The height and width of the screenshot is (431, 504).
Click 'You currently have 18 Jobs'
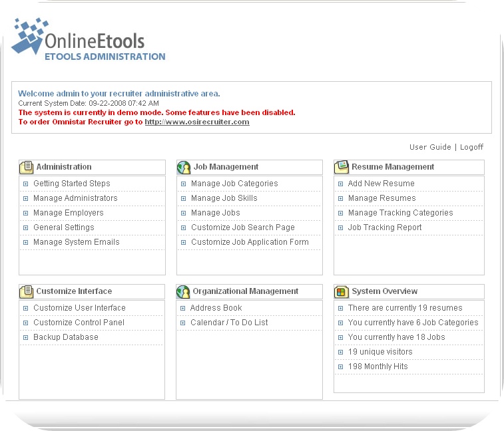coord(396,337)
